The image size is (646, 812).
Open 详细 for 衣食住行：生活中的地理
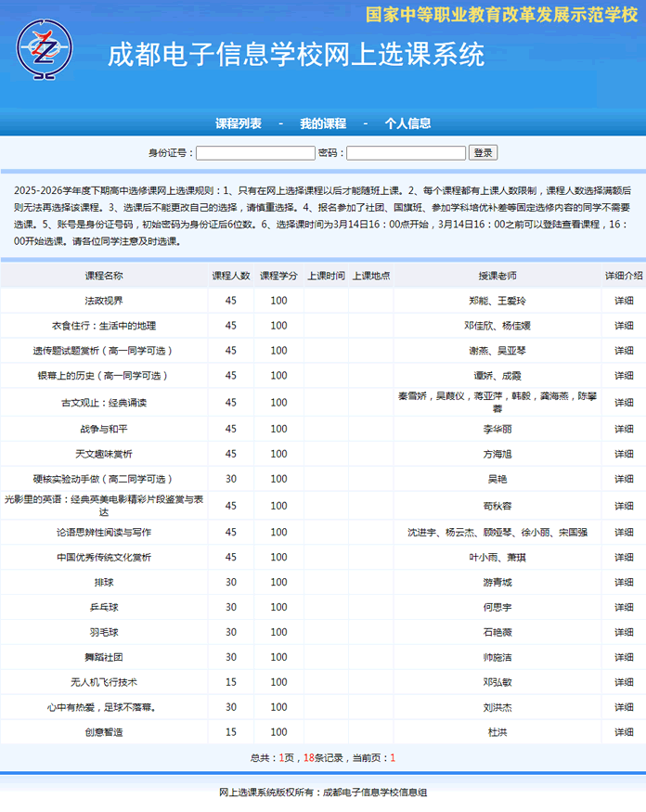tap(624, 326)
